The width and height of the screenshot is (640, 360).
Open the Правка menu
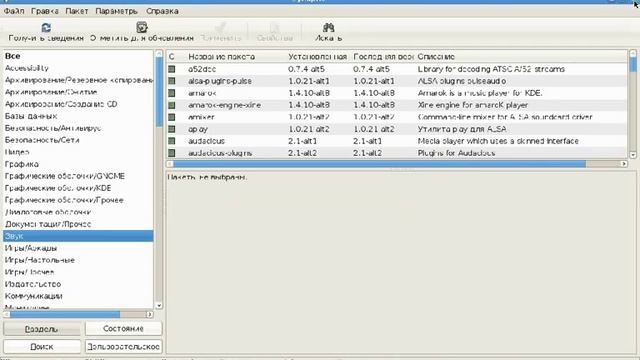tap(45, 11)
